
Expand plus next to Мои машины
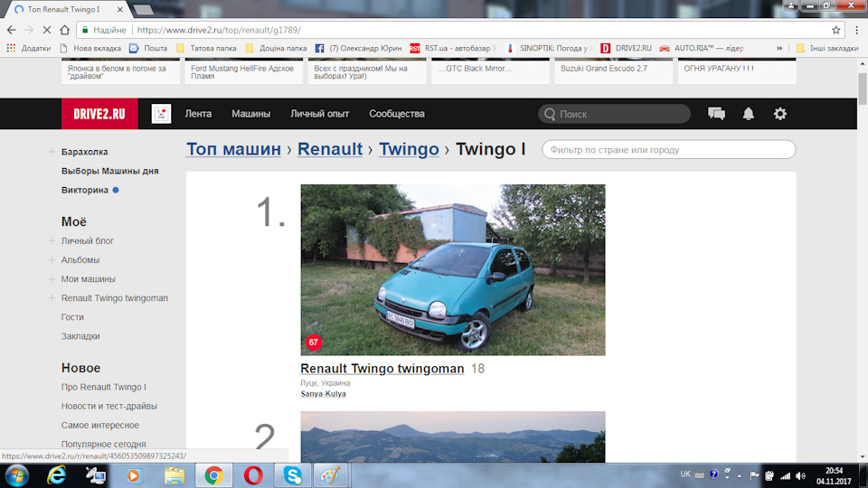(52, 279)
